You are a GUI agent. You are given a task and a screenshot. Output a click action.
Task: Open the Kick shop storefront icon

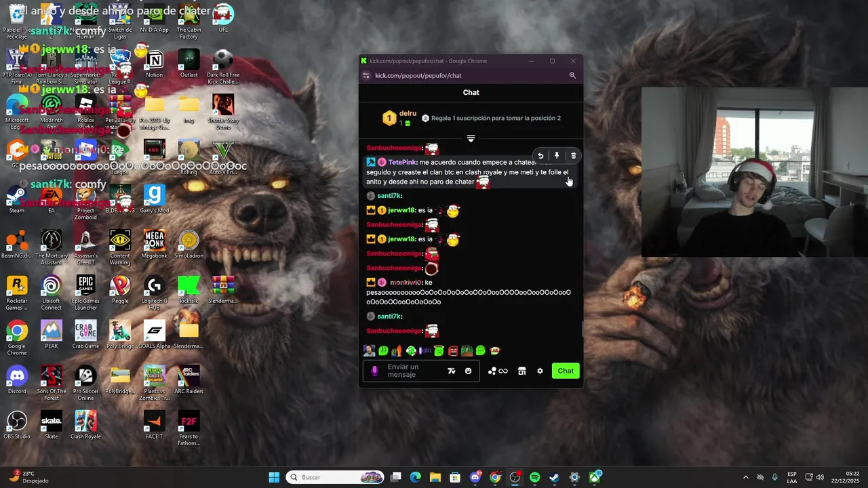point(521,371)
